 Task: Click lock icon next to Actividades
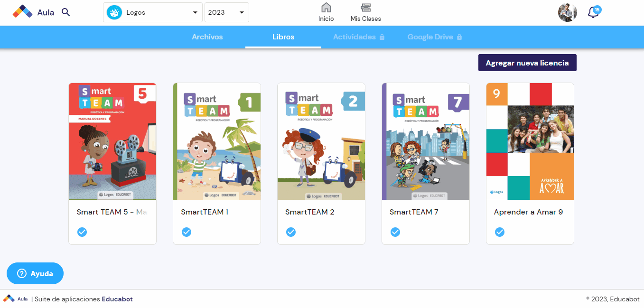382,37
